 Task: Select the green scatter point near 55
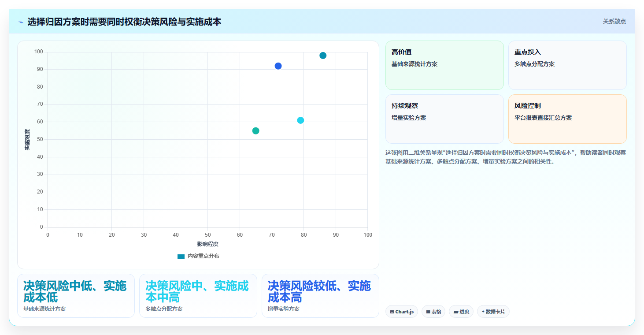tap(255, 131)
